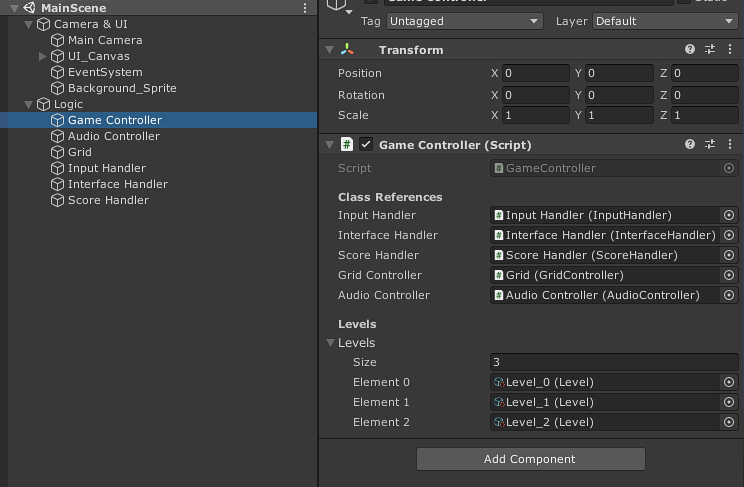Open Transform component kebab menu

730,49
